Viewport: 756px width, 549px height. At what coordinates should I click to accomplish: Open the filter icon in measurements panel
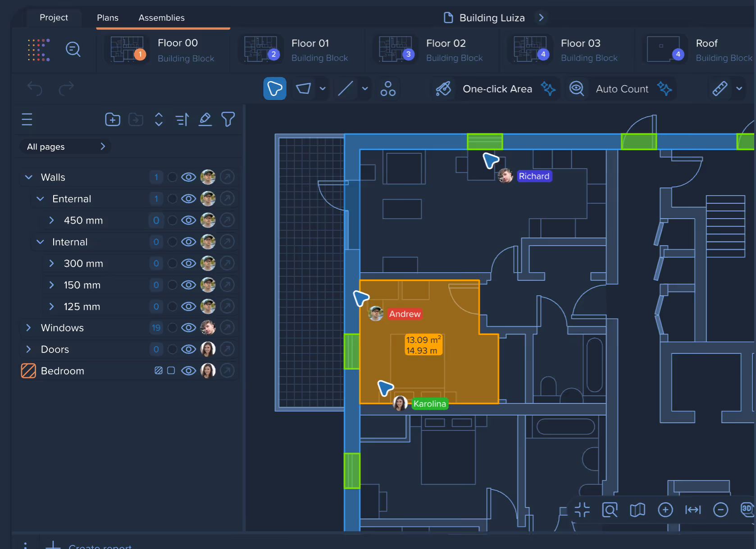point(228,119)
